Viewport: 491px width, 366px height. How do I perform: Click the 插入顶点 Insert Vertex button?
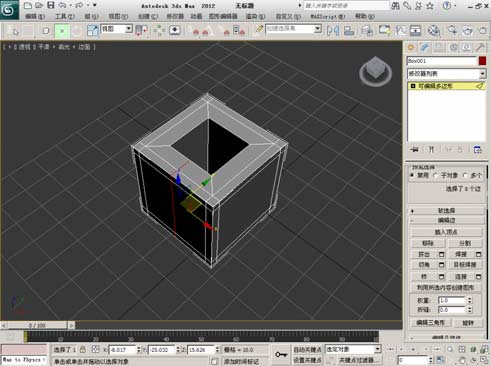tap(446, 232)
